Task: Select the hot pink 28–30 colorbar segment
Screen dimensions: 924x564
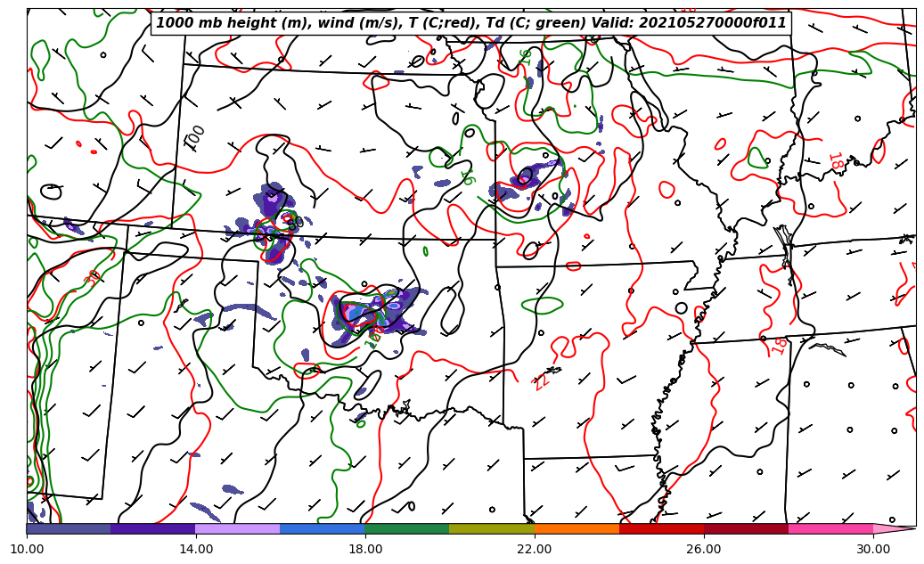Action: [830, 528]
